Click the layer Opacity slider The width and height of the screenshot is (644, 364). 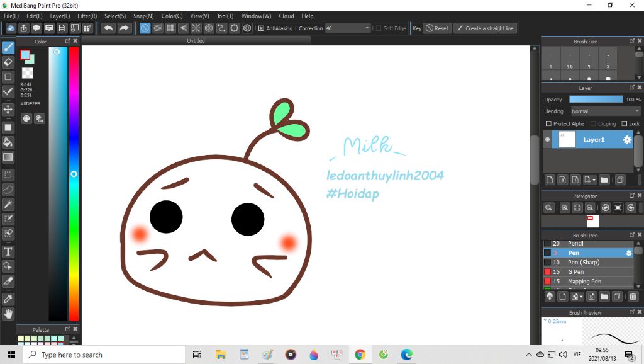[596, 99]
